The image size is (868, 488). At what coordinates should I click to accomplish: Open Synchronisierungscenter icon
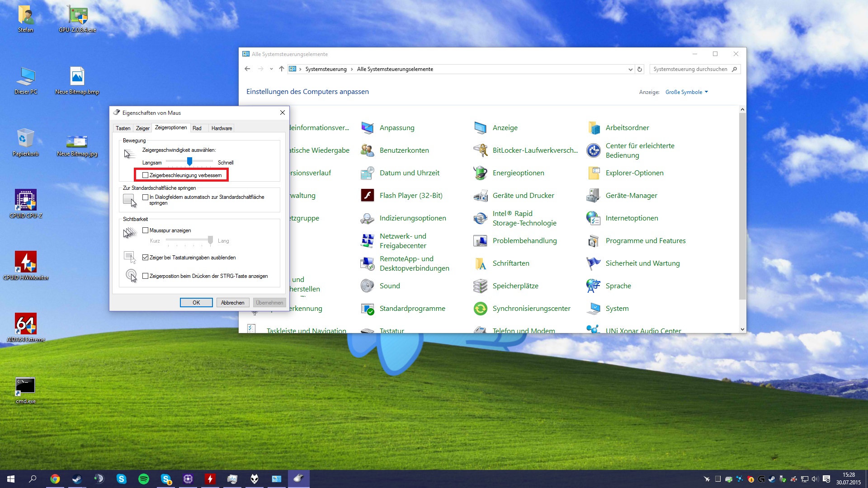[x=480, y=309]
